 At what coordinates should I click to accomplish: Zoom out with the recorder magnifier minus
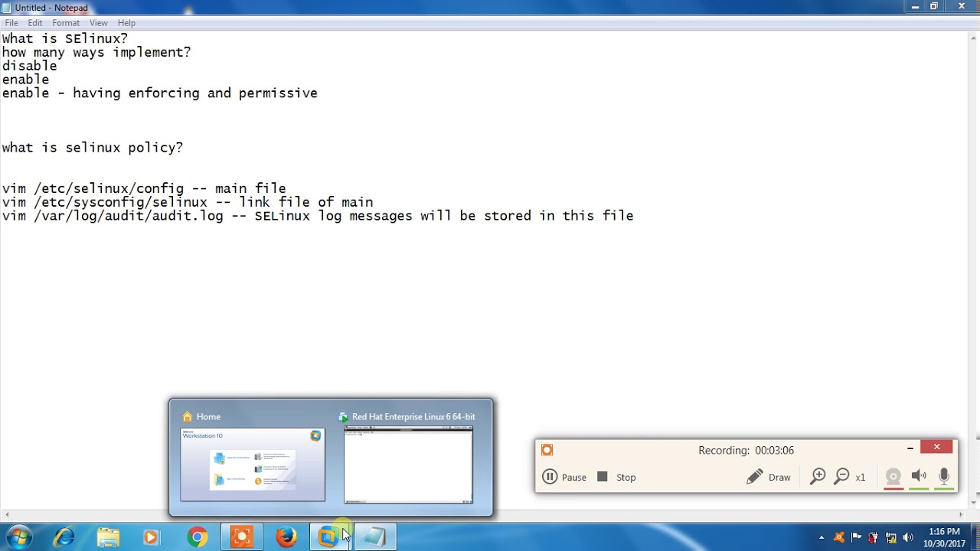pos(841,477)
